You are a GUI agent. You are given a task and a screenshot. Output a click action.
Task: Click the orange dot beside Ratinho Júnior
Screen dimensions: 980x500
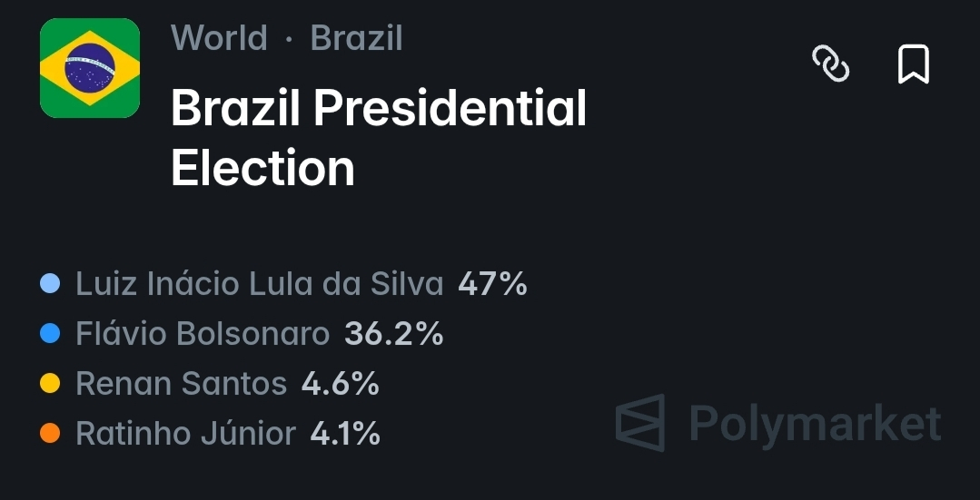pyautogui.click(x=50, y=434)
